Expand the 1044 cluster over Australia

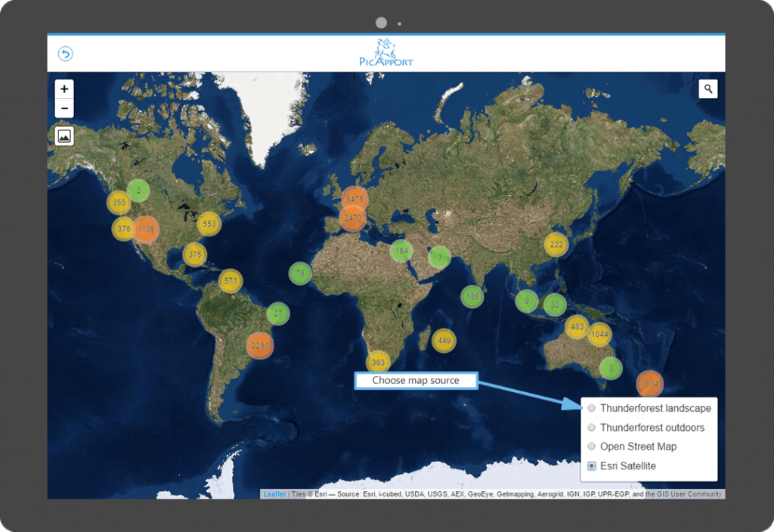coord(599,334)
